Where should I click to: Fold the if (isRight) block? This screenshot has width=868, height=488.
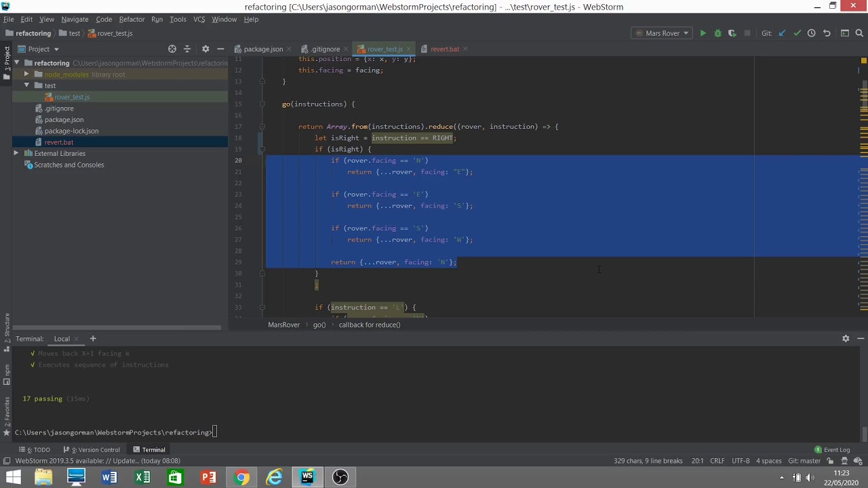point(262,149)
